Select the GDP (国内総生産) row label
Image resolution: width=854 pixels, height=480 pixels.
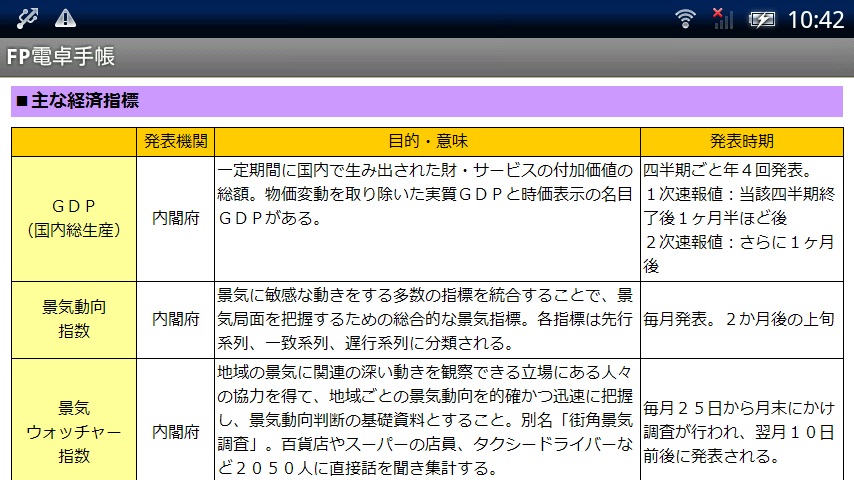click(x=74, y=218)
